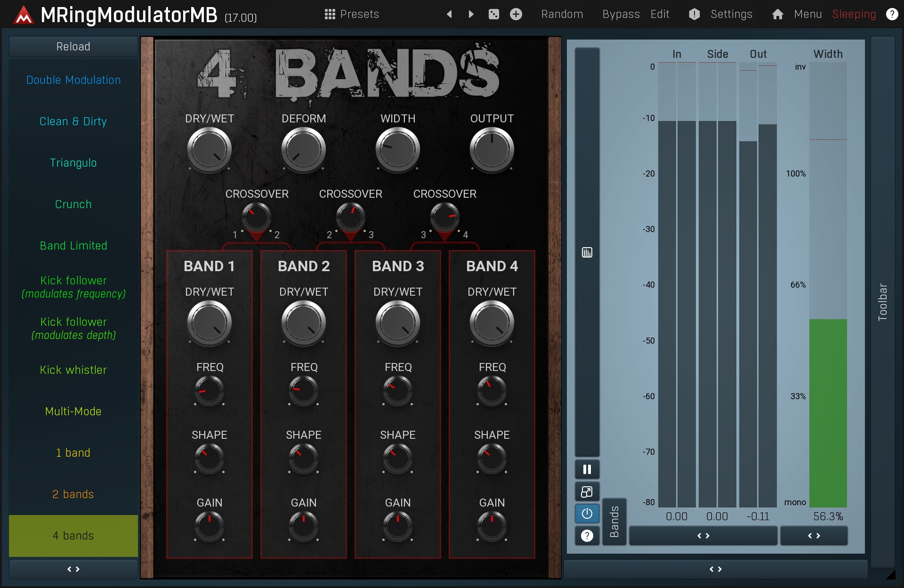Click the home icon beside Menu
Viewport: 904px width, 588px height.
tap(777, 14)
